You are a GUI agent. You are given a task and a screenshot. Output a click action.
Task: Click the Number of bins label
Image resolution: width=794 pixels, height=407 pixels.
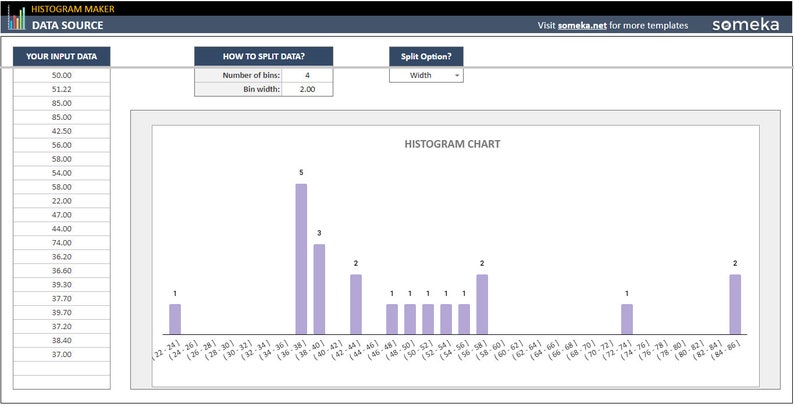[251, 75]
